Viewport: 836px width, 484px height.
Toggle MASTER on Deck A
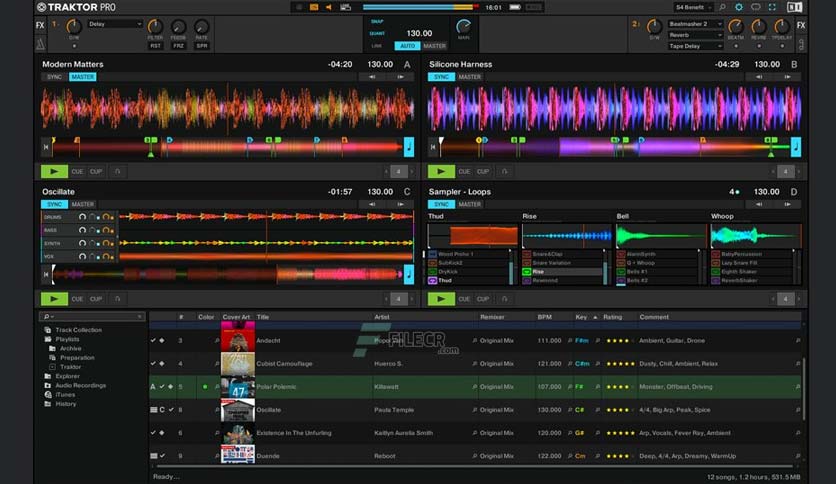[83, 77]
